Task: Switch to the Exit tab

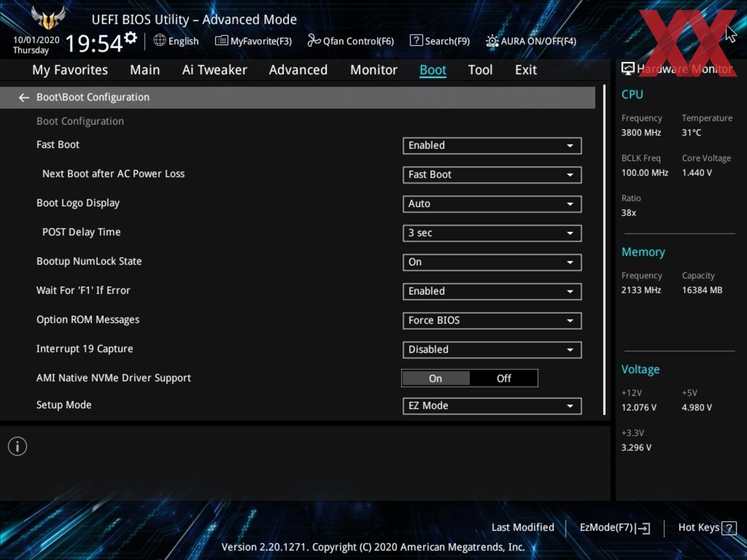Action: 526,70
